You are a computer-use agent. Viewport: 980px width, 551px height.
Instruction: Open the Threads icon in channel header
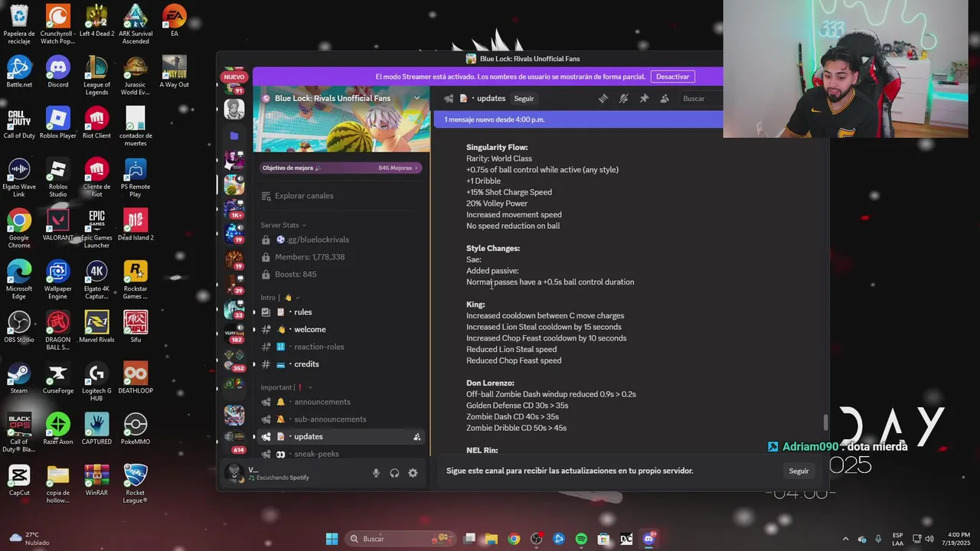tap(603, 98)
